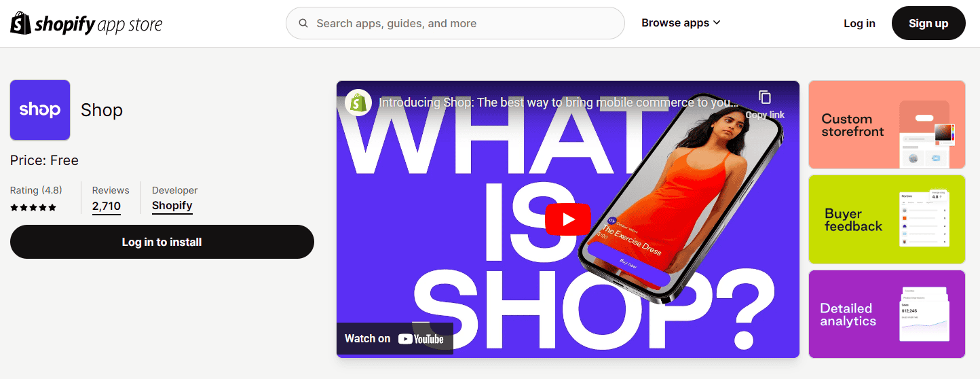Click the Log in to install button
This screenshot has width=980, height=379.
[x=162, y=242]
